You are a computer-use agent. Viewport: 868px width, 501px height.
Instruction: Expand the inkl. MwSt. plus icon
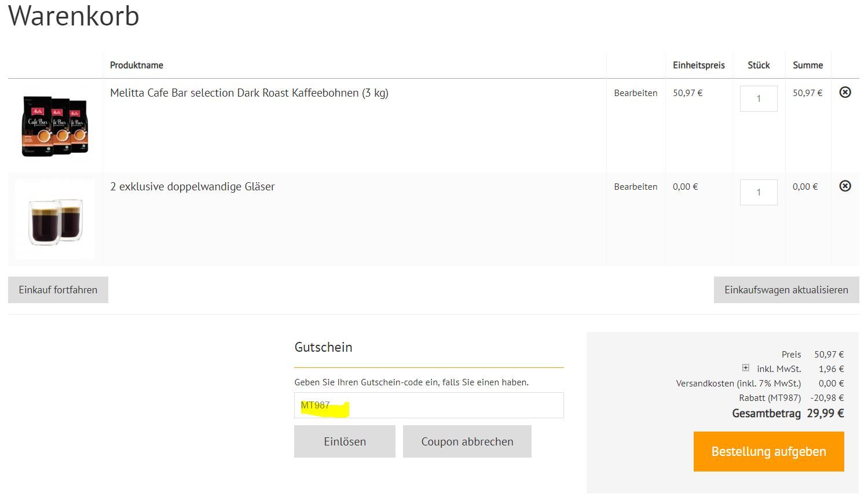746,368
